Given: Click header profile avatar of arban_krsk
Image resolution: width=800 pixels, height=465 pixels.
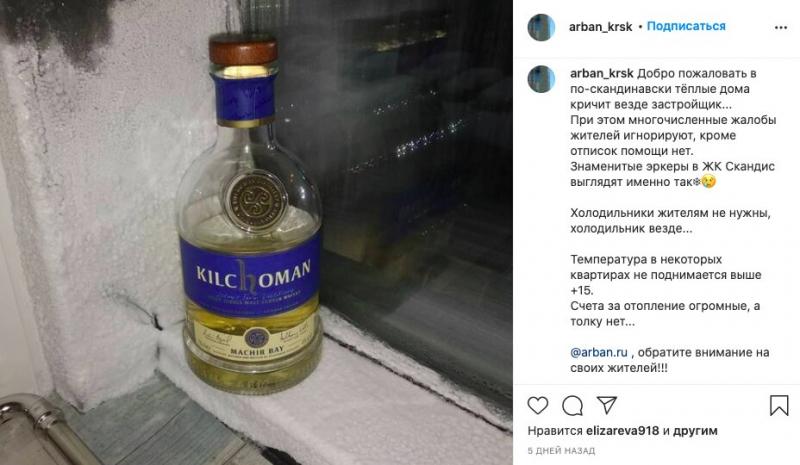Looking at the screenshot, I should [541, 27].
